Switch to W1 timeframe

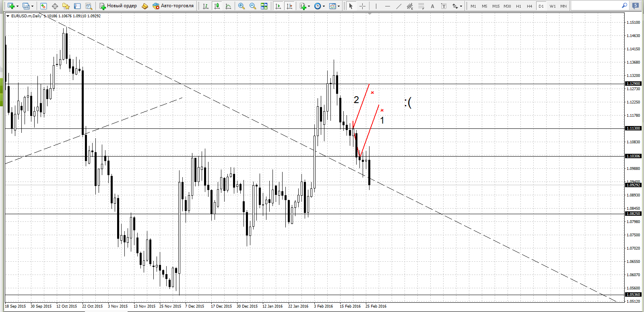click(553, 6)
